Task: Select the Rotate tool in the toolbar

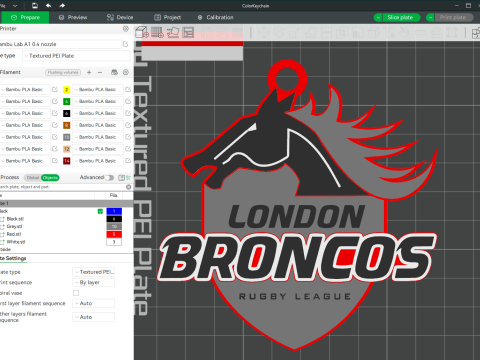Action: click(279, 33)
